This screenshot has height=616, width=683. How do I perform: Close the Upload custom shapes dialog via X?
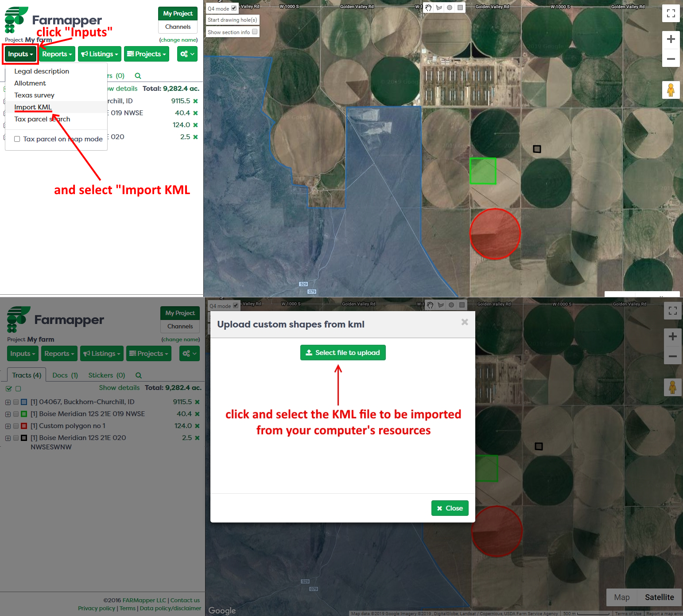464,322
